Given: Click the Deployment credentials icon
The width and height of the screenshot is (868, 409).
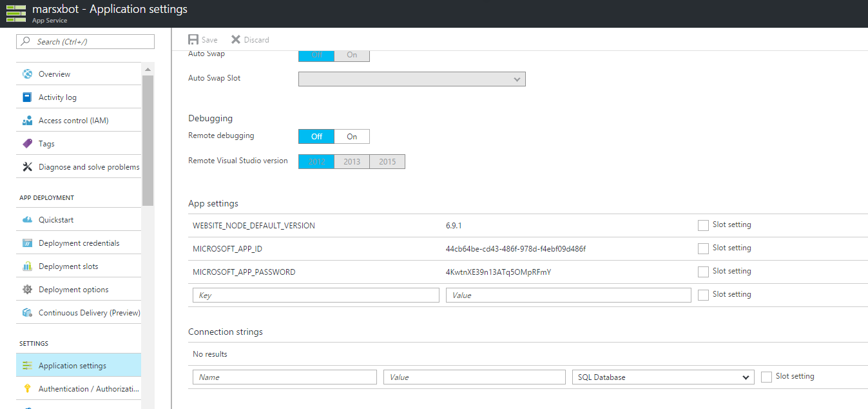Looking at the screenshot, I should pyautogui.click(x=27, y=243).
